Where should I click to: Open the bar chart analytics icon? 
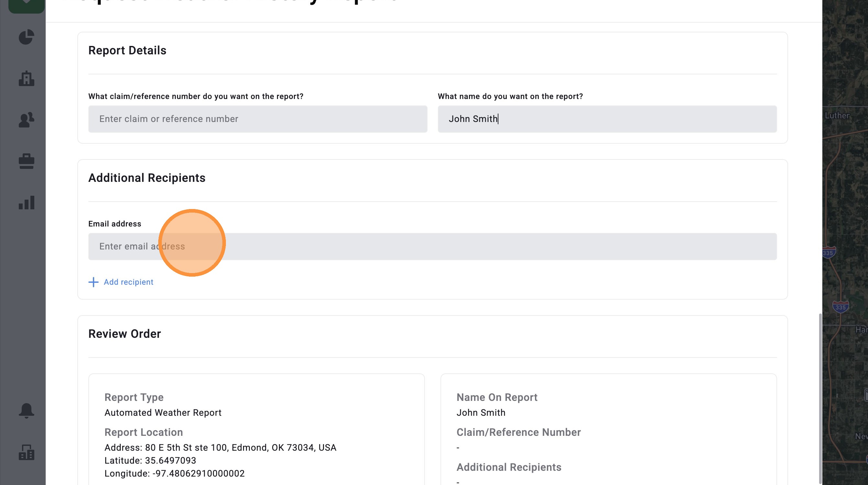point(26,203)
